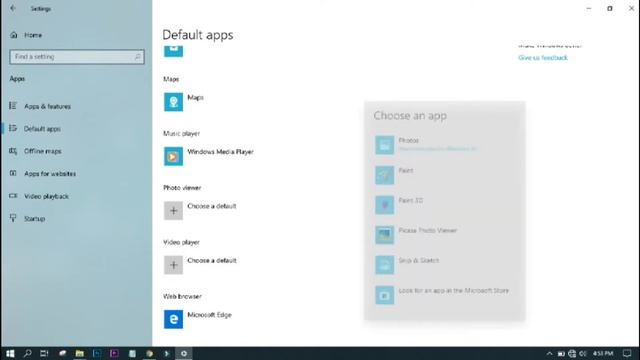The image size is (640, 360).
Task: Open Task View on the taskbar
Action: pyautogui.click(x=44, y=353)
